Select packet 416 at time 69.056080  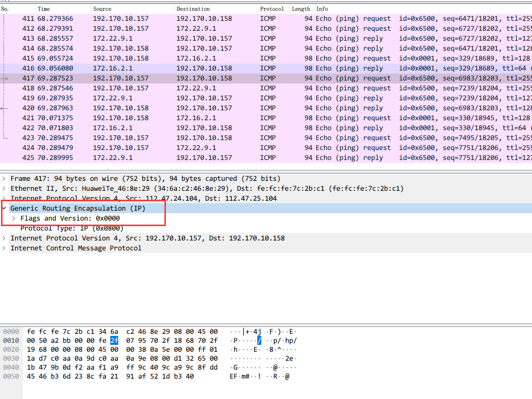tap(266, 68)
